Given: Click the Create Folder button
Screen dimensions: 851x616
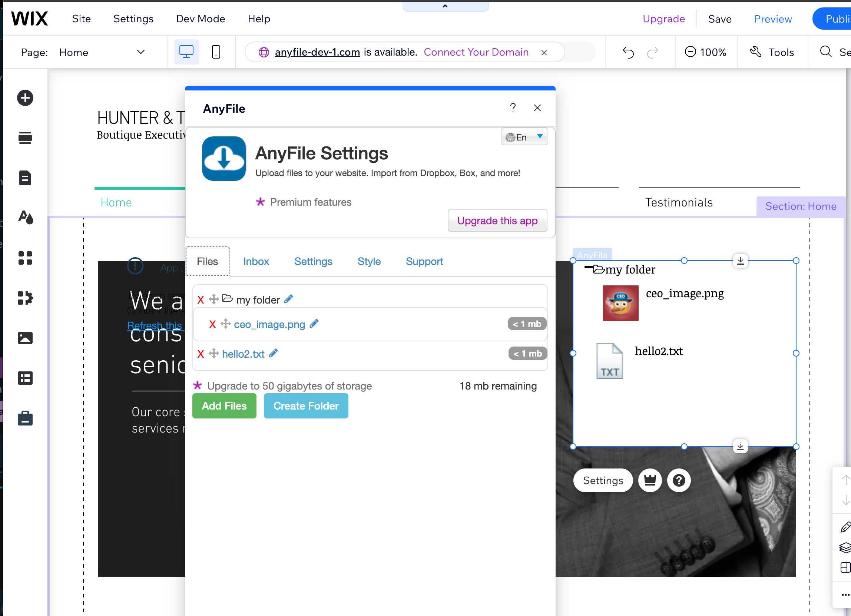Looking at the screenshot, I should (306, 406).
